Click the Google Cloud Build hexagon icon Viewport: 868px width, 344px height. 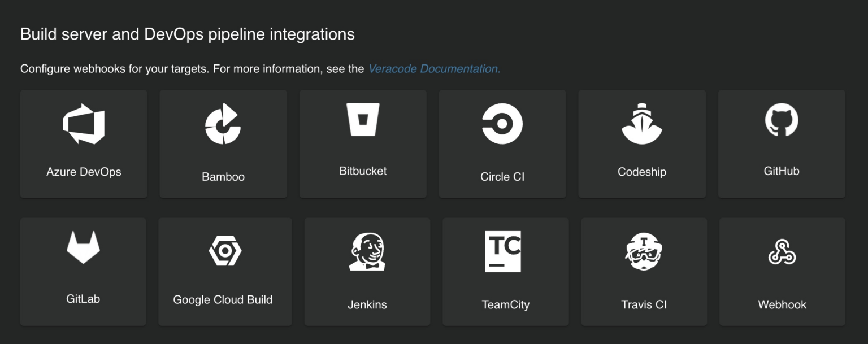[225, 250]
